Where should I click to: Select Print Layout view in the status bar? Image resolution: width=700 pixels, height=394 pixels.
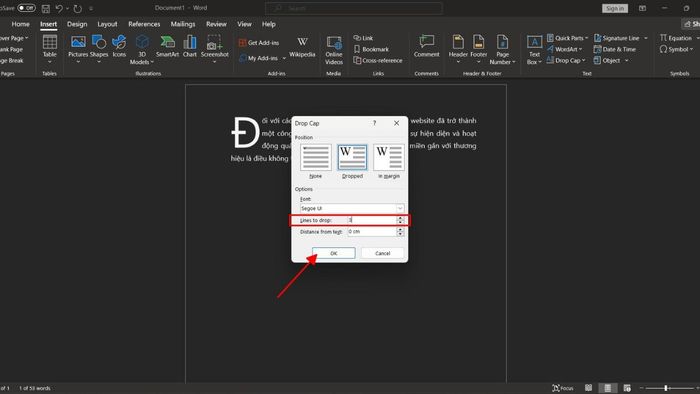(x=607, y=388)
